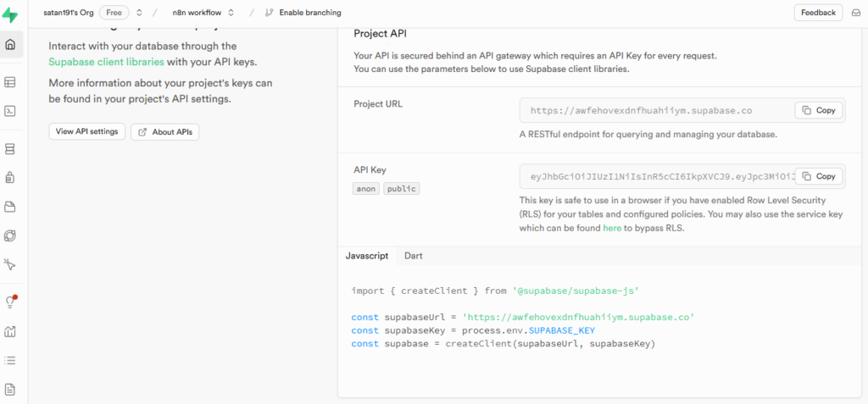Open the Database sidebar icon
This screenshot has width=868, height=404.
pos(11,149)
